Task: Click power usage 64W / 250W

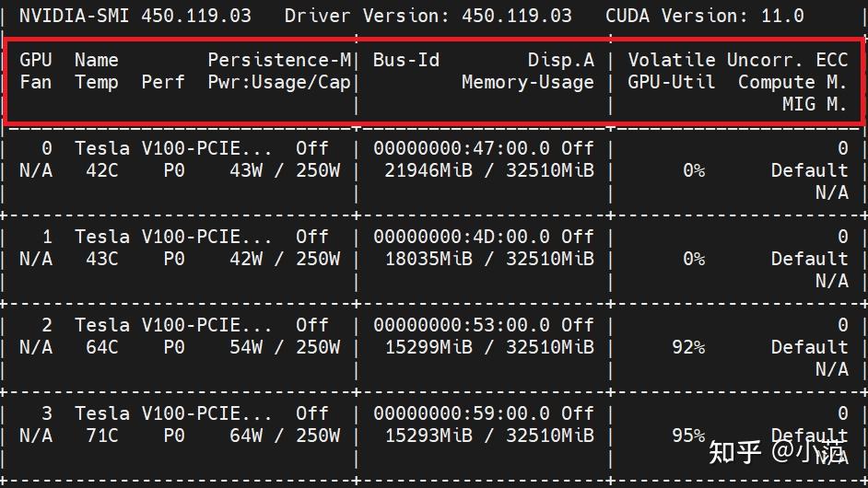Action: point(285,436)
